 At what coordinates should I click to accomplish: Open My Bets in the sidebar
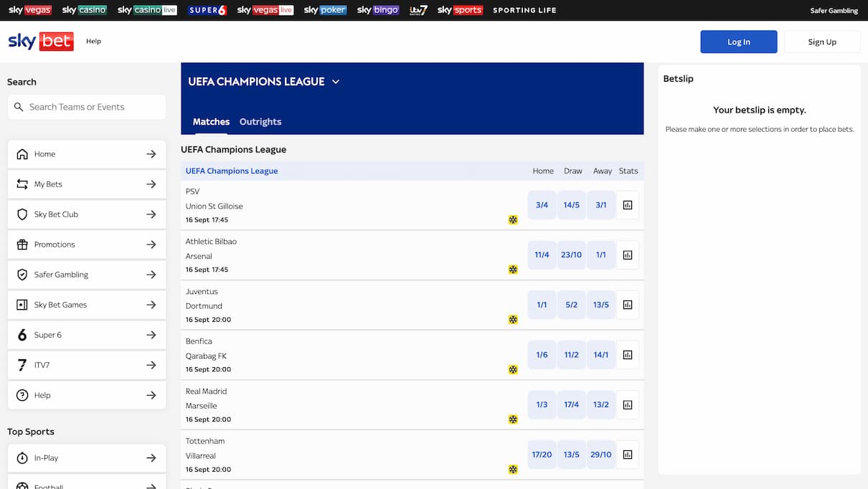coord(87,184)
